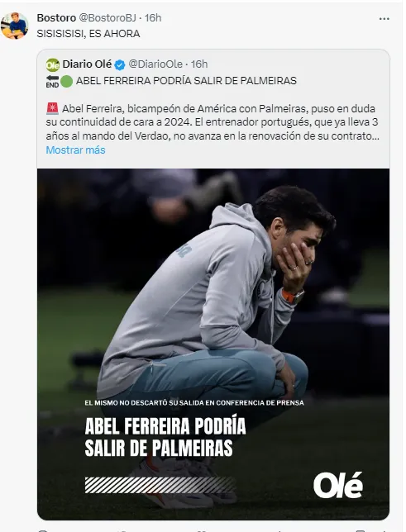The image size is (406, 532).
Task: Open the @BostoroBJ handle link
Action: click(107, 17)
